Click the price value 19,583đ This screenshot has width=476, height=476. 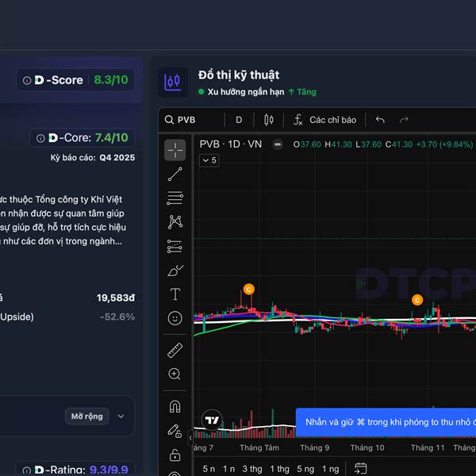click(116, 297)
